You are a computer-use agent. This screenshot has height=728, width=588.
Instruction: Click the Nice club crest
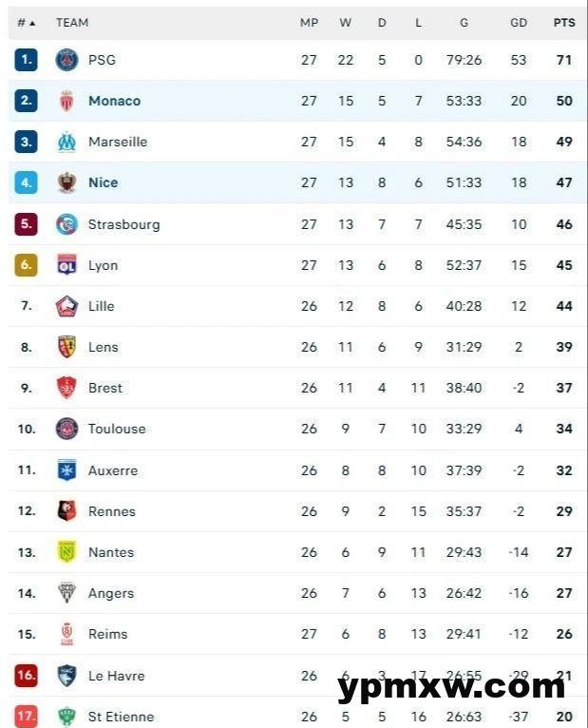tap(66, 182)
